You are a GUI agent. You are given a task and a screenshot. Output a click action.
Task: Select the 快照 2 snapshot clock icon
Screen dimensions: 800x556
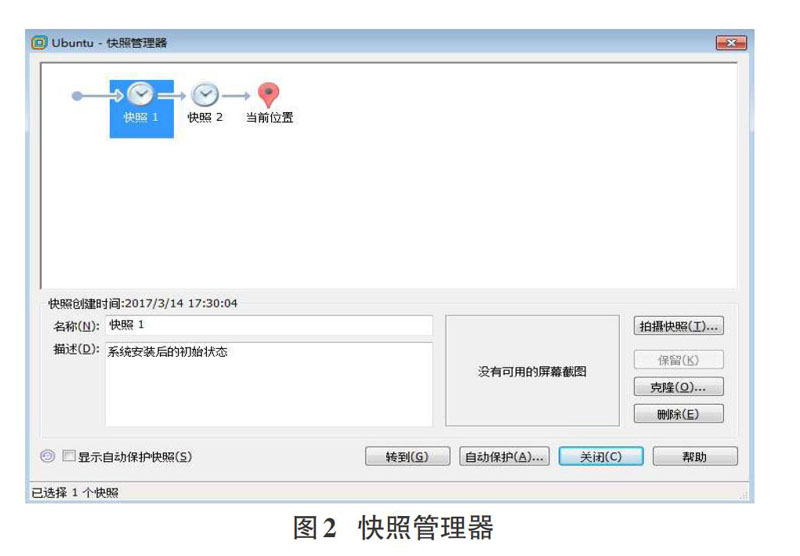click(x=205, y=95)
